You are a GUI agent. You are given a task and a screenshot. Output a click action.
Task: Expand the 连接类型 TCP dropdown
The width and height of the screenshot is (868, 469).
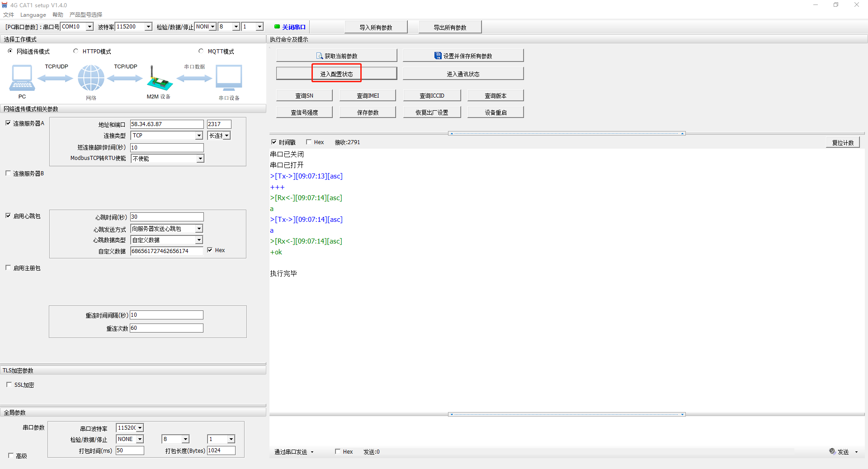click(x=199, y=136)
